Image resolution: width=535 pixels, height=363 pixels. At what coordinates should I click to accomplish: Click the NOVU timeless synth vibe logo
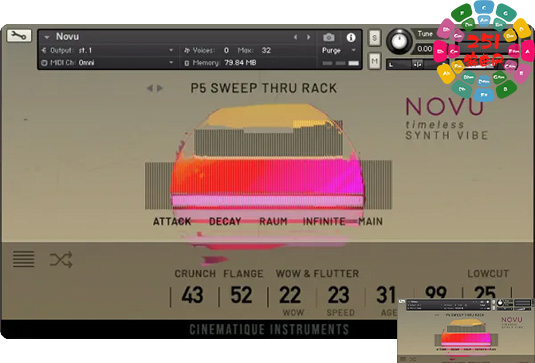446,119
